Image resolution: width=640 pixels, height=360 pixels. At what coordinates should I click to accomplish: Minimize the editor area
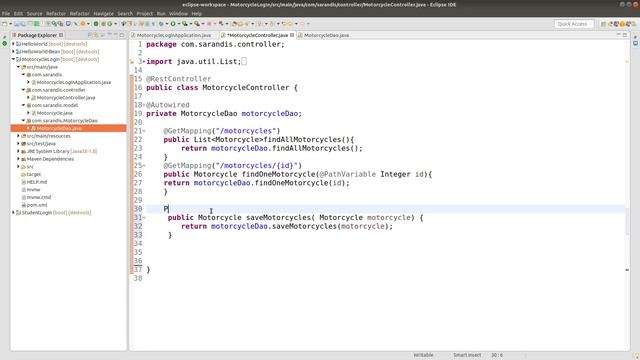618,35
